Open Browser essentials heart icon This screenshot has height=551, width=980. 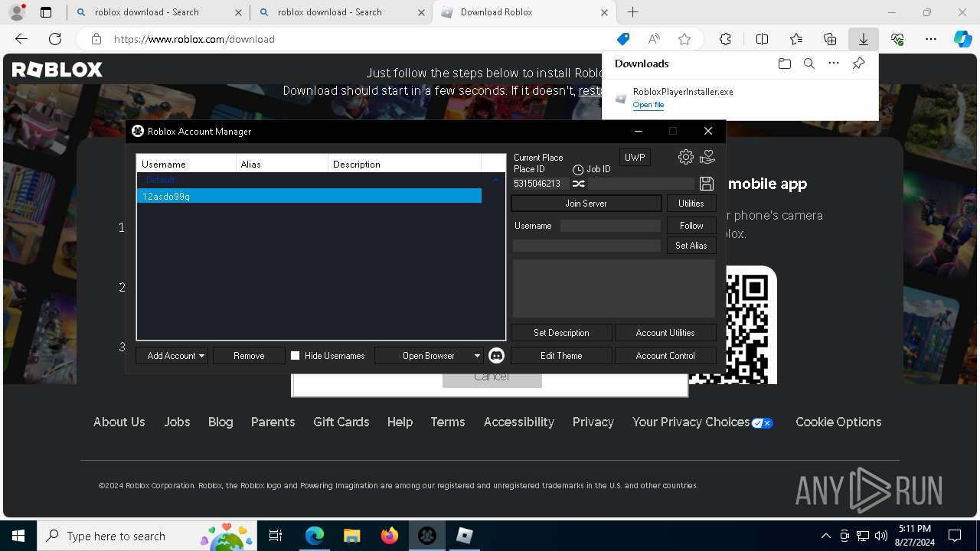pos(897,39)
